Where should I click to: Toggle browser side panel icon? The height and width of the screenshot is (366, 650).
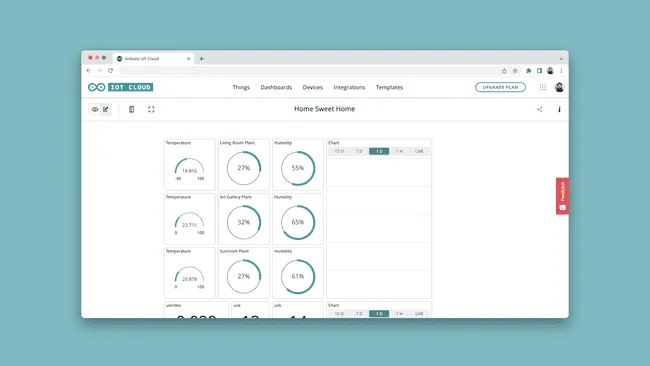tap(539, 71)
